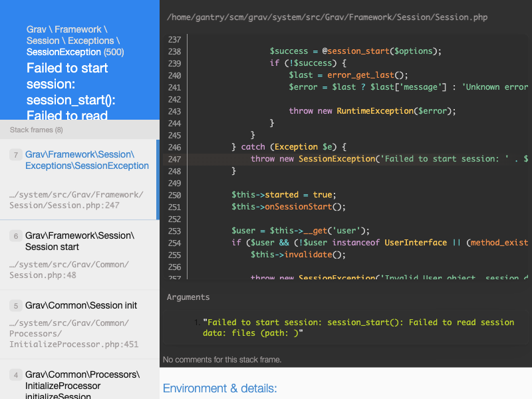The width and height of the screenshot is (532, 399).
Task: Click the '$this->invalidate();' code line
Action: (x=298, y=255)
